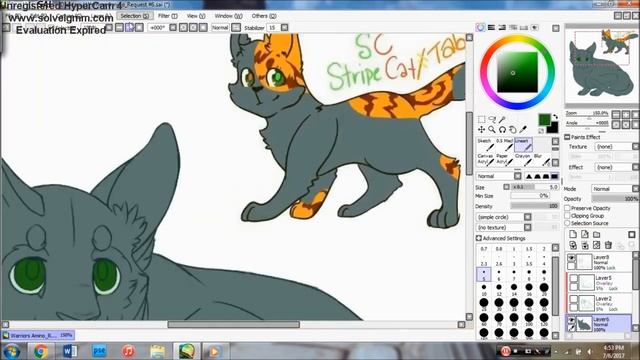Toggle Advanced Settings checkbox
This screenshot has height=360, width=640.
click(479, 238)
